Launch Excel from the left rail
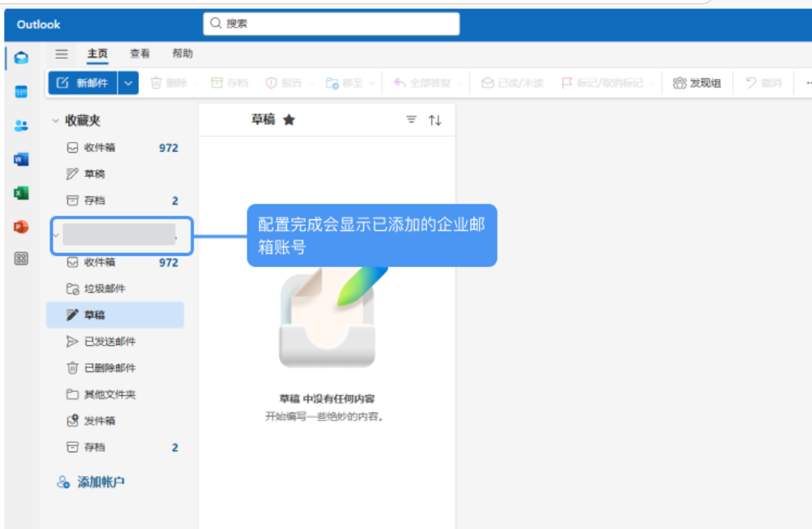812x529 pixels. [x=21, y=193]
